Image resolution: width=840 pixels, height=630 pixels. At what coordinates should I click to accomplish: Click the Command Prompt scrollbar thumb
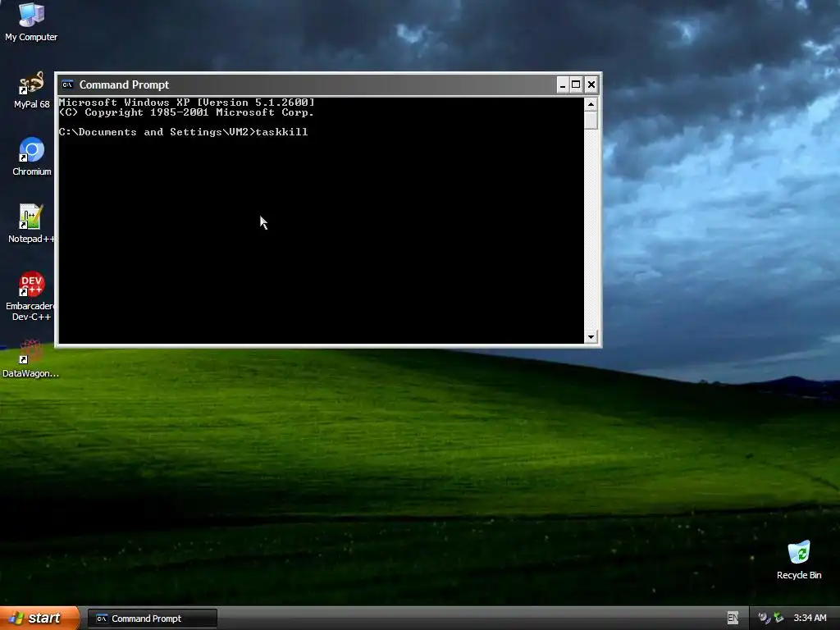tap(591, 120)
